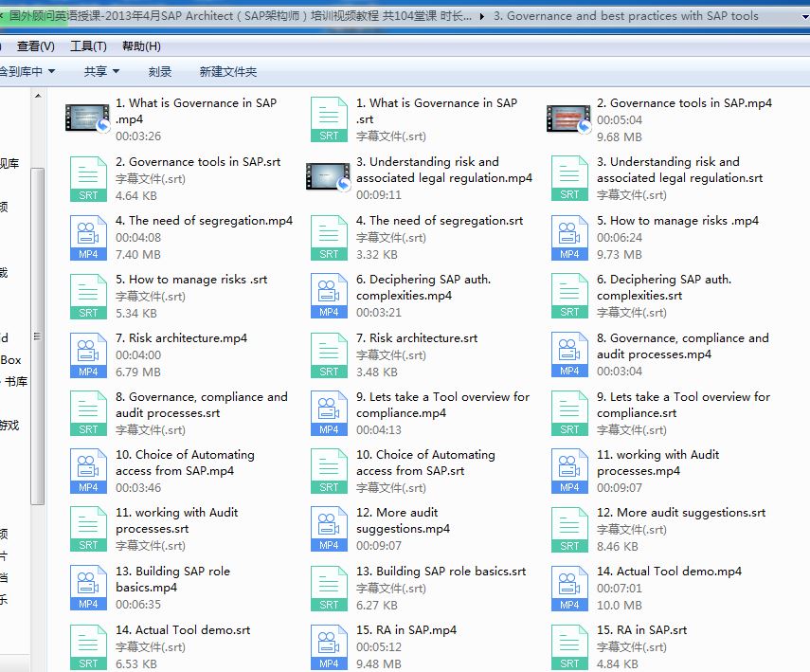Select SRT icon for 9. Lets take a Tool overview.srt
This screenshot has height=672, width=810.
(569, 413)
